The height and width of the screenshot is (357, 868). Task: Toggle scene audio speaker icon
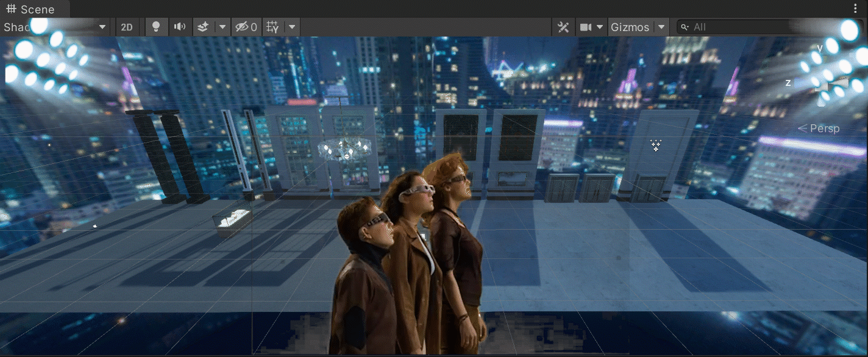[180, 27]
